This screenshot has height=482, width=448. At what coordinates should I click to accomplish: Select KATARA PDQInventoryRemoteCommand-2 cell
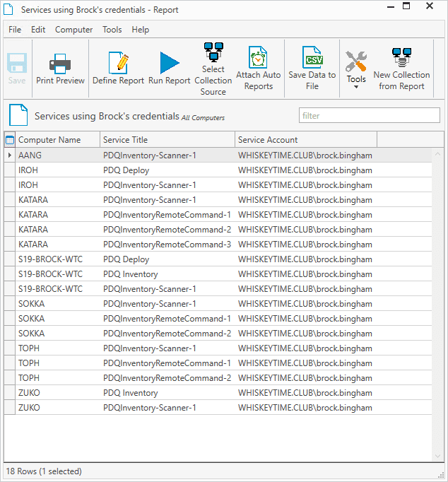[167, 230]
